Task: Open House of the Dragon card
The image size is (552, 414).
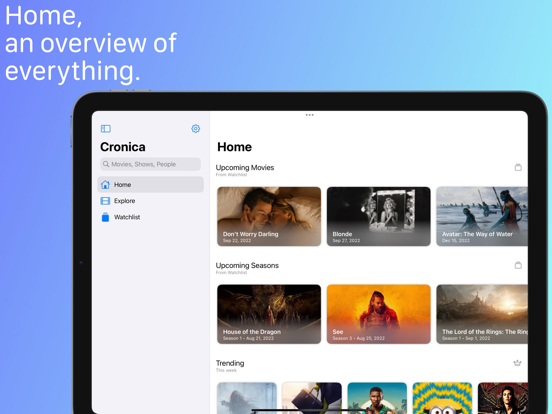Action: click(x=269, y=314)
